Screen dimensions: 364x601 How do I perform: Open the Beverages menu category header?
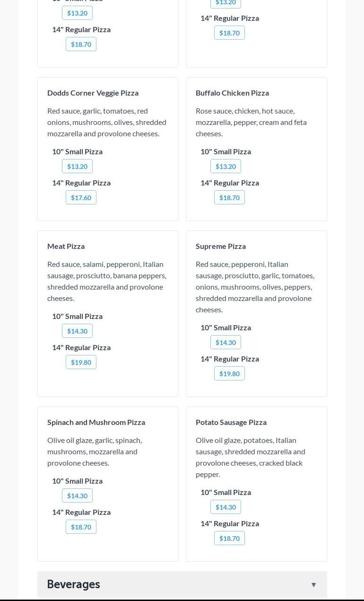(74, 584)
